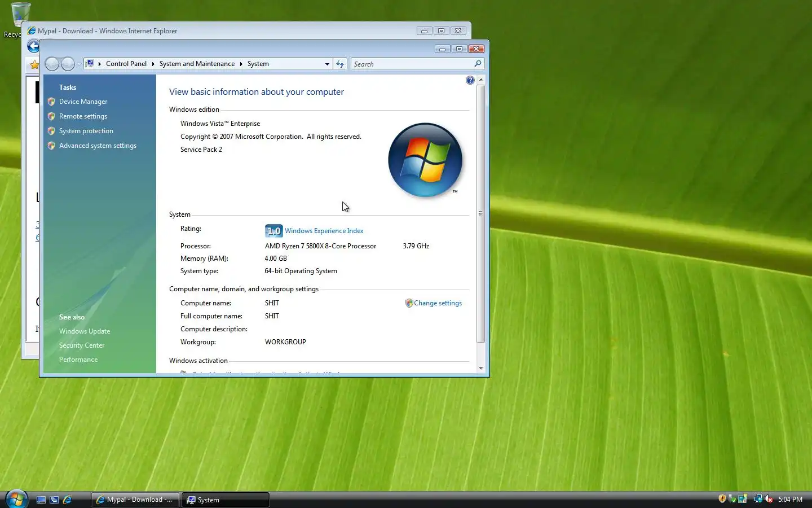This screenshot has height=508, width=812.
Task: Click 'AMD Ryzen 7 5800X 8-Core Processor' text
Action: 320,246
